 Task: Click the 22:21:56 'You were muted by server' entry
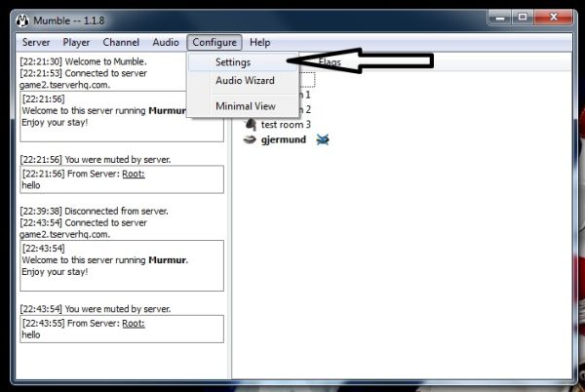(x=96, y=160)
